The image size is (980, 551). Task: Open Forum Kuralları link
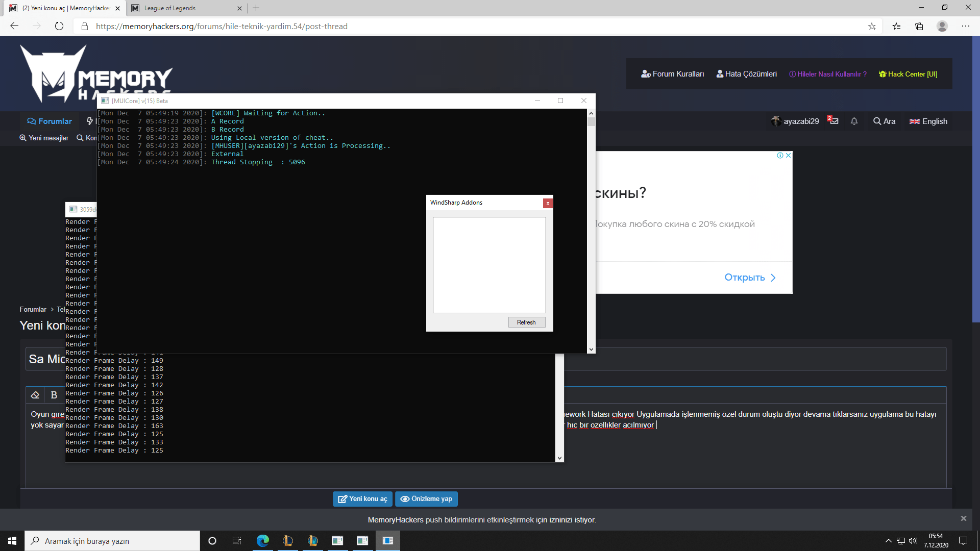pos(672,74)
